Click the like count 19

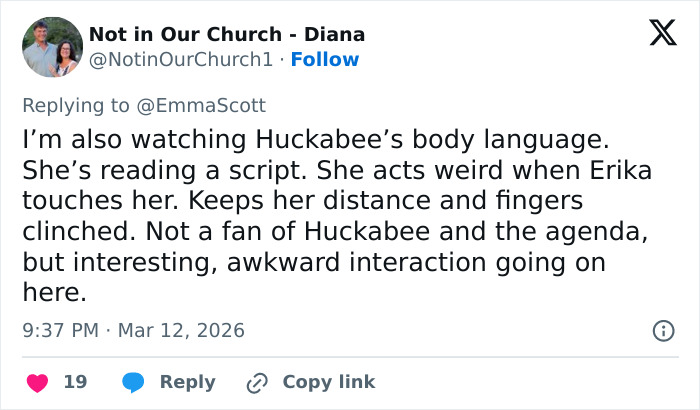[x=75, y=382]
